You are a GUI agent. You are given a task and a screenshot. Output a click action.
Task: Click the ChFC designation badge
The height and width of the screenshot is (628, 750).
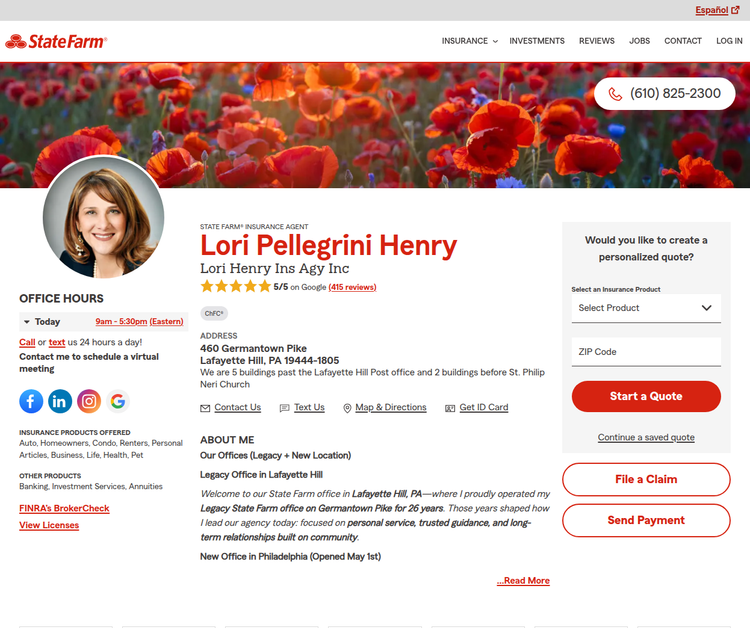[x=214, y=314]
